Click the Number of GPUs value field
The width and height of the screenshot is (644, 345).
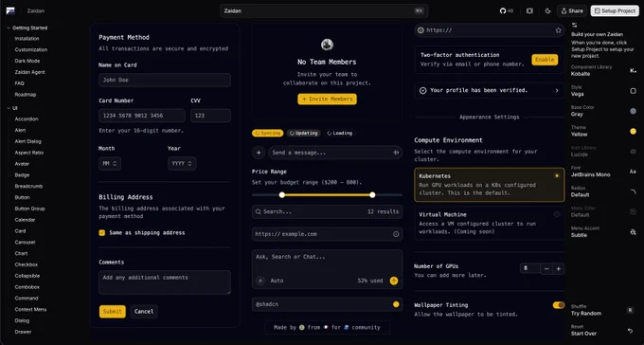coord(529,269)
